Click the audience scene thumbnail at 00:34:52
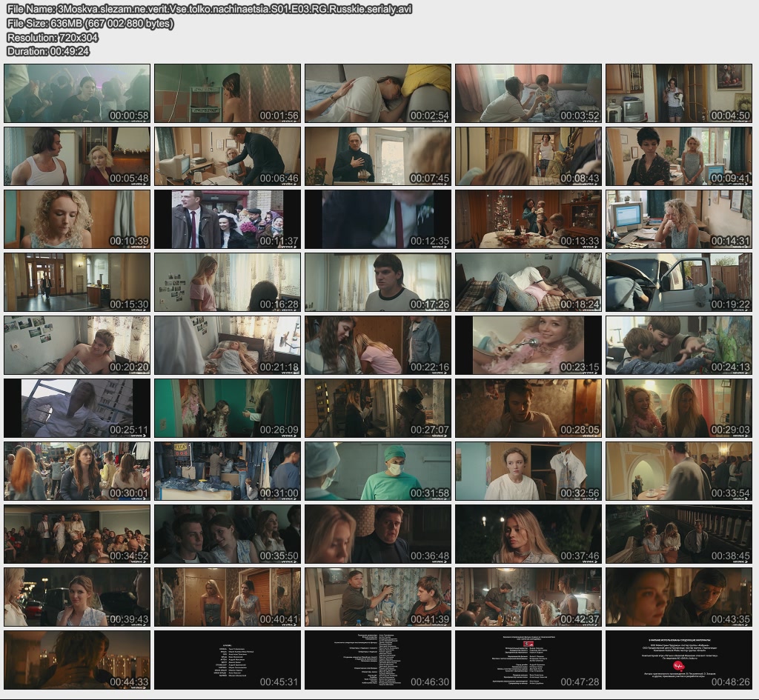The width and height of the screenshot is (759, 700). (77, 534)
